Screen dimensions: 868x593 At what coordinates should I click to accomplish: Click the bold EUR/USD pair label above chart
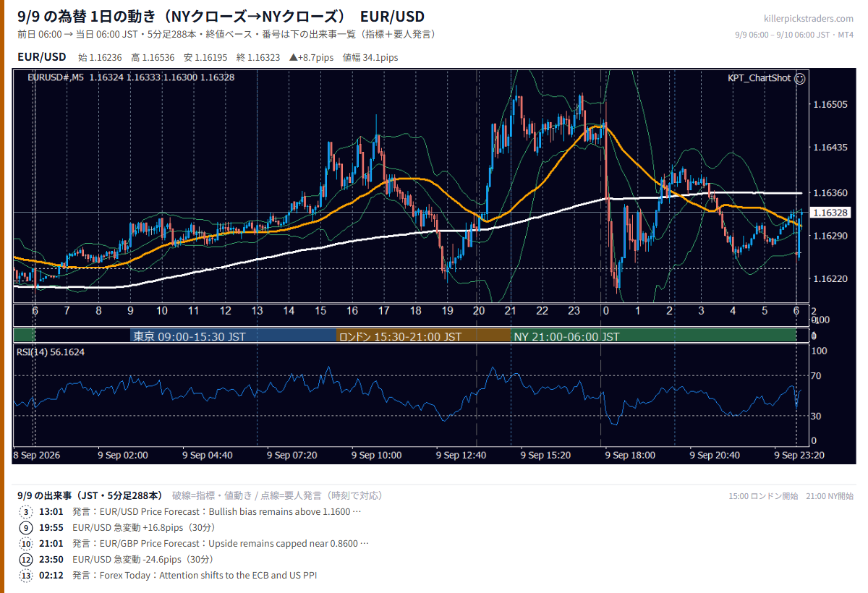click(x=41, y=56)
